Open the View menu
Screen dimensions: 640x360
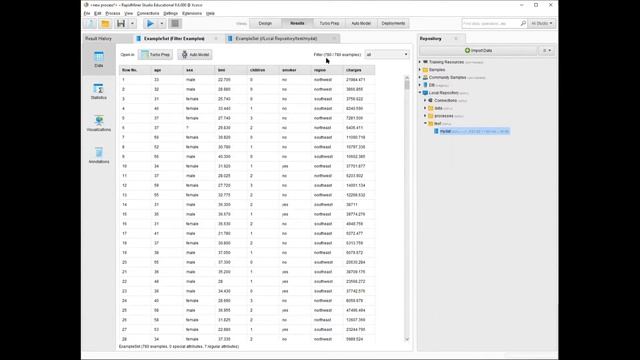click(129, 13)
